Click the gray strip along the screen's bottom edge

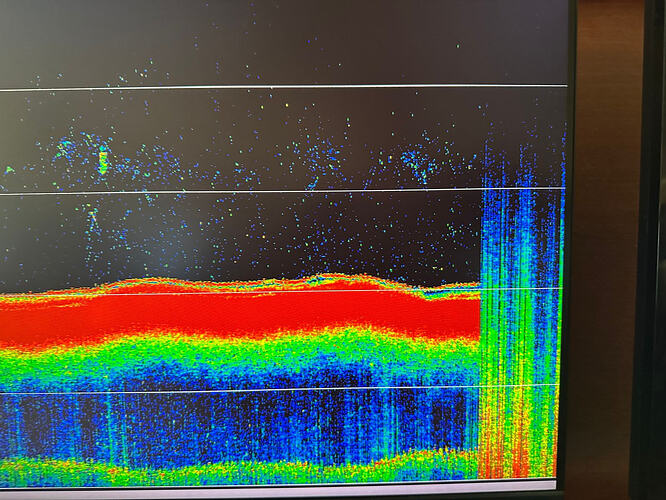click(280, 489)
